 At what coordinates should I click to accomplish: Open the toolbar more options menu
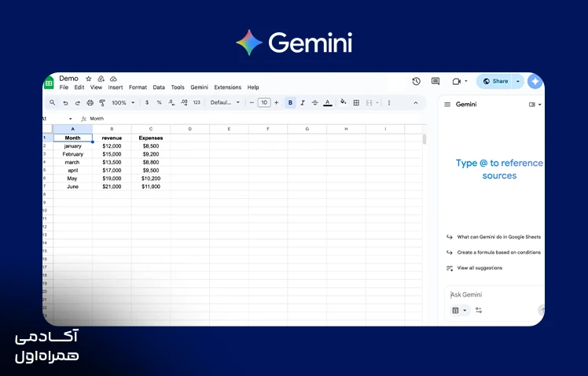click(x=389, y=102)
